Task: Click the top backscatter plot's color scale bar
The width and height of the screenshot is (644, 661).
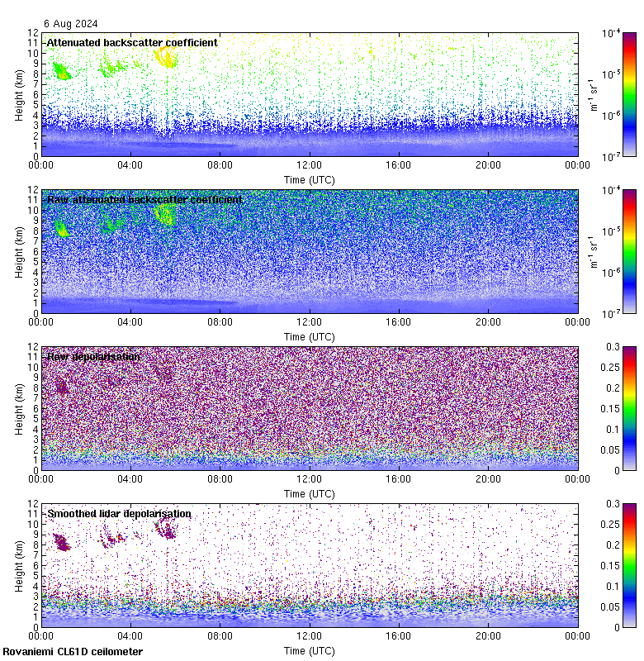Action: (629, 94)
